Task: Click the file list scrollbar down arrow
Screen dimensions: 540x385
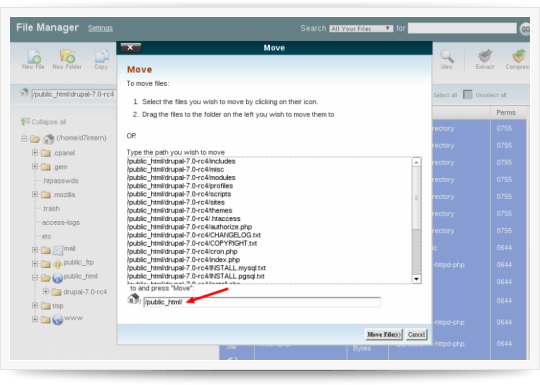Action: [x=416, y=279]
